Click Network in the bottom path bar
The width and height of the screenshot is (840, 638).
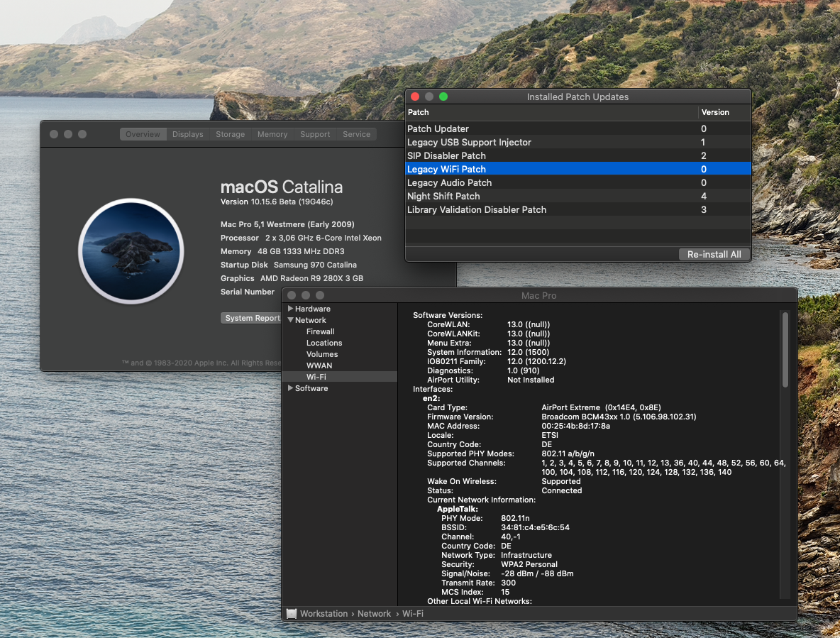pos(374,613)
